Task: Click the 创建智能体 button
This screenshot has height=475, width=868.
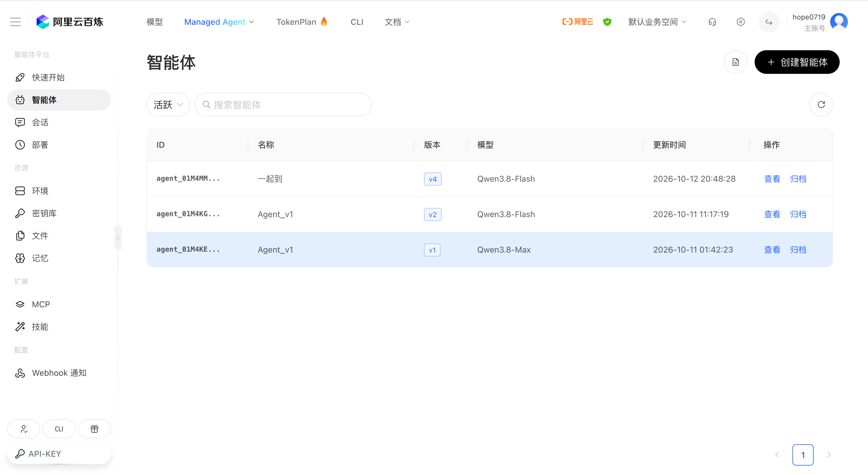Action: click(797, 62)
